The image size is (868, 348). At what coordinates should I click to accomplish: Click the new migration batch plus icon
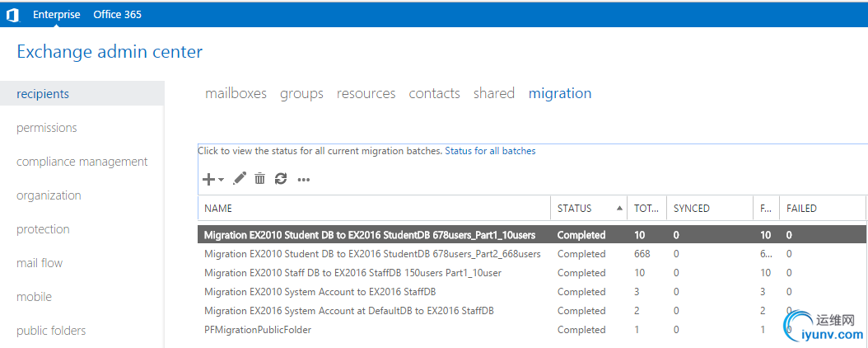[x=209, y=179]
